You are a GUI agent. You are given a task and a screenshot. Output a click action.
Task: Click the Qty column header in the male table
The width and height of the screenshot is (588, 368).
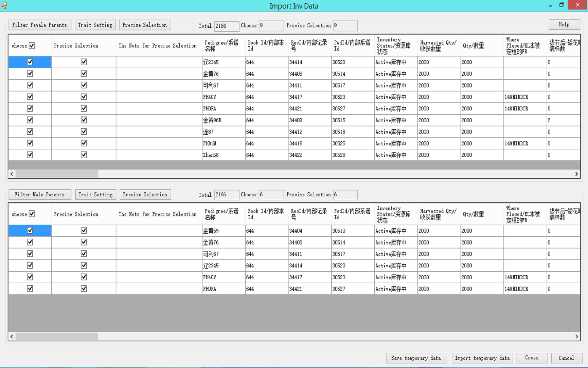[482, 214]
